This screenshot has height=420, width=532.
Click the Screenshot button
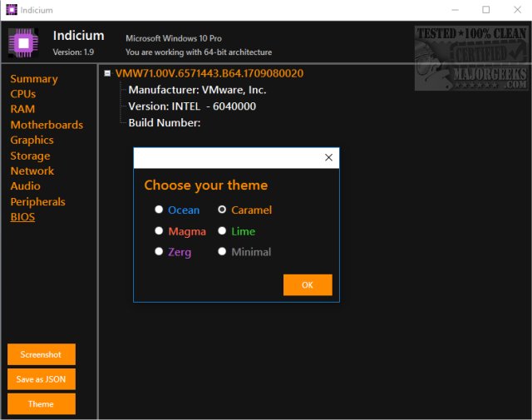coord(42,354)
